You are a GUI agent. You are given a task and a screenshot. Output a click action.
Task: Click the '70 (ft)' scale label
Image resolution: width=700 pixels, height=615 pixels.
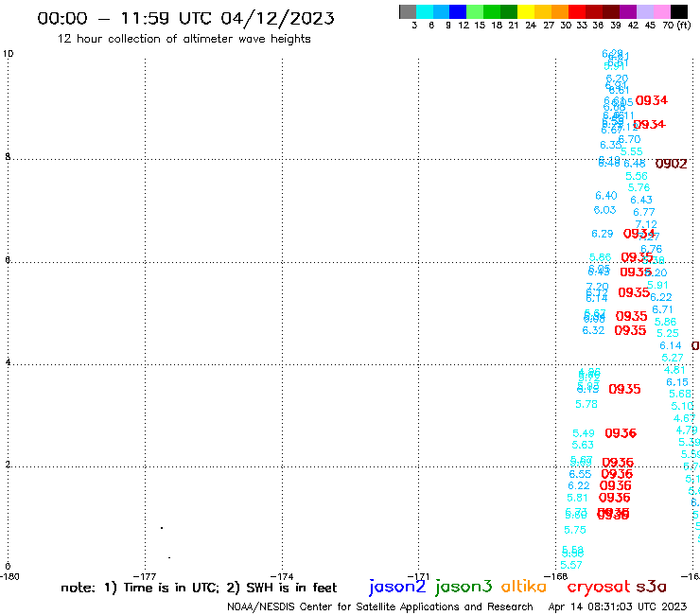pos(676,26)
